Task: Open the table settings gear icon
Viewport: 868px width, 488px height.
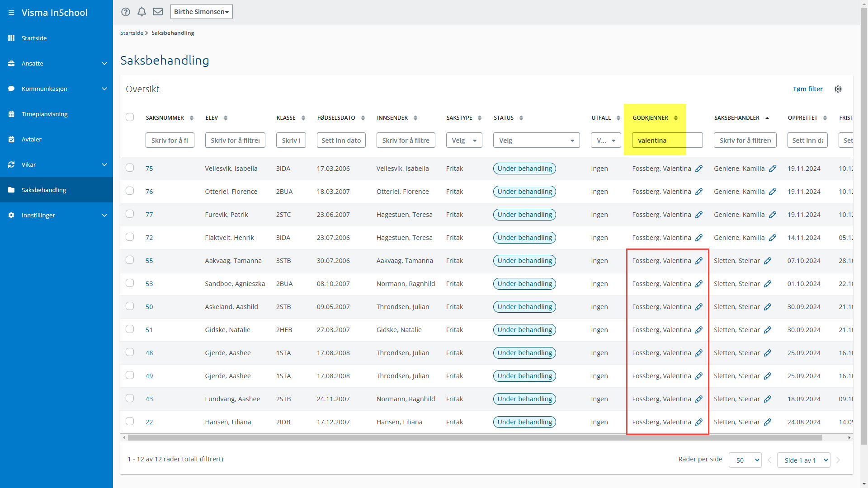Action: [x=838, y=89]
